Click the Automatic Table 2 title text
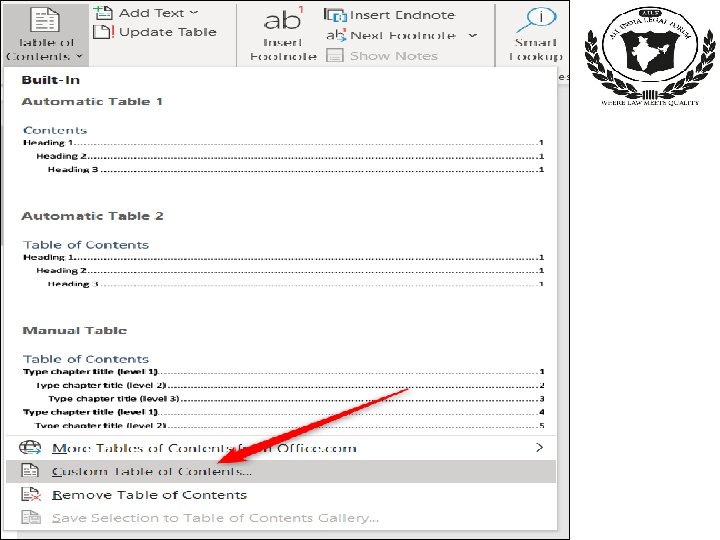This screenshot has width=720, height=540. point(92,216)
